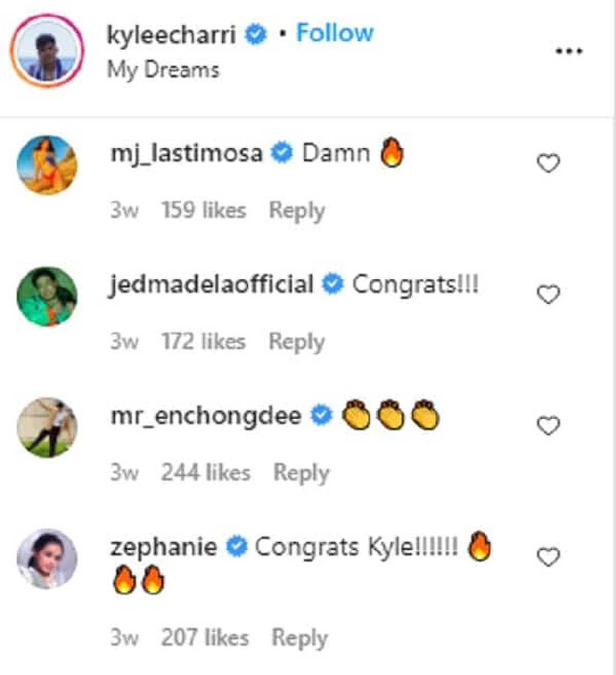
Task: View the 244 likes on mr_enchongdee's comment
Action: pyautogui.click(x=205, y=473)
